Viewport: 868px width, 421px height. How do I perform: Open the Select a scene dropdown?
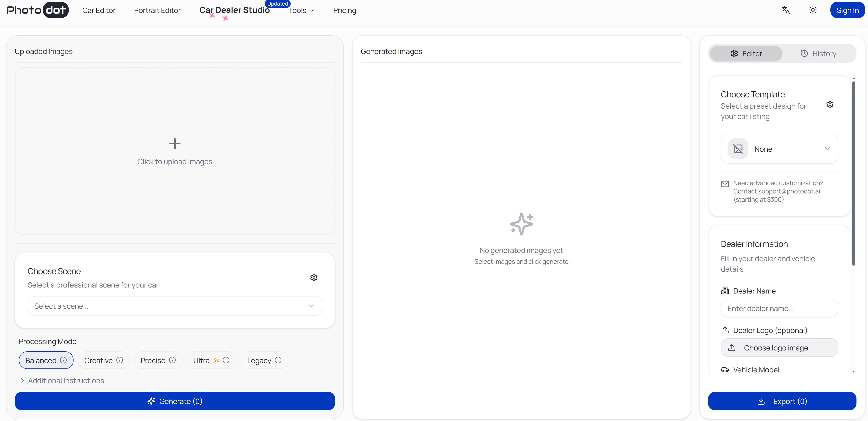pyautogui.click(x=174, y=306)
